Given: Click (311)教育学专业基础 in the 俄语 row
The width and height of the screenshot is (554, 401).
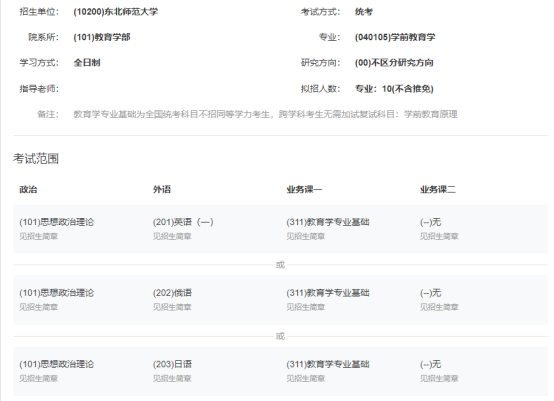Looking at the screenshot, I should pyautogui.click(x=328, y=293).
